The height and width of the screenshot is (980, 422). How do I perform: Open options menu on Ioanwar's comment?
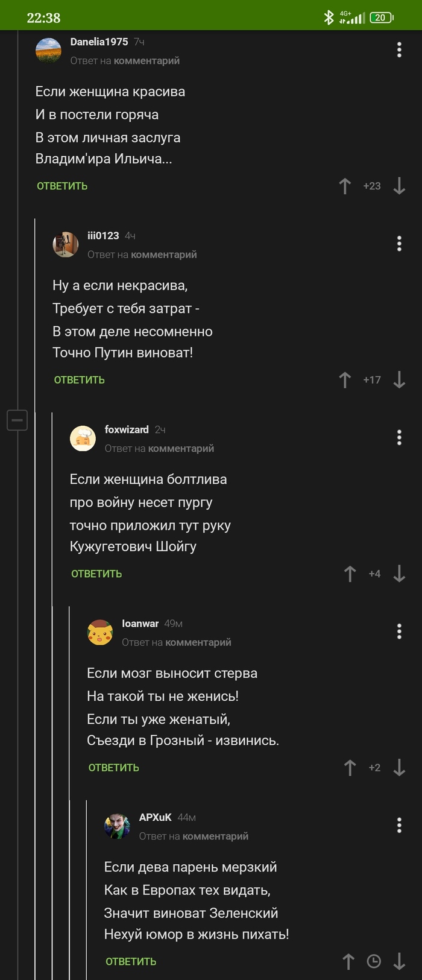pyautogui.click(x=398, y=631)
